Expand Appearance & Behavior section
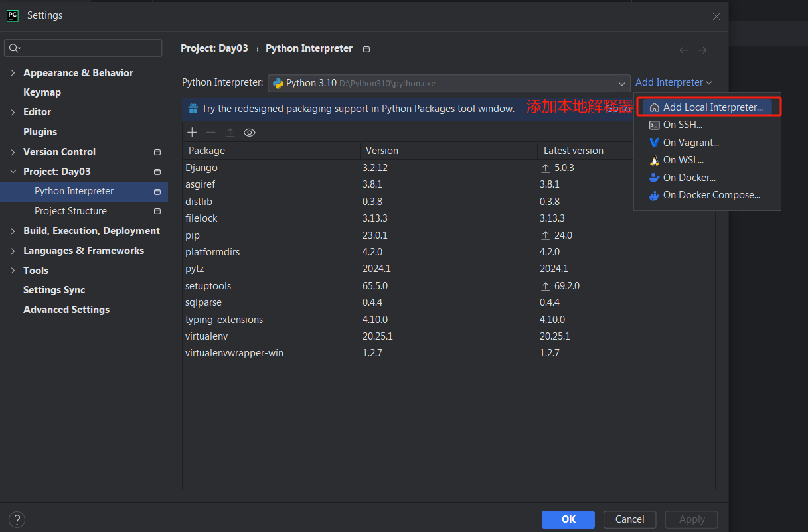Image resolution: width=808 pixels, height=532 pixels. click(13, 73)
